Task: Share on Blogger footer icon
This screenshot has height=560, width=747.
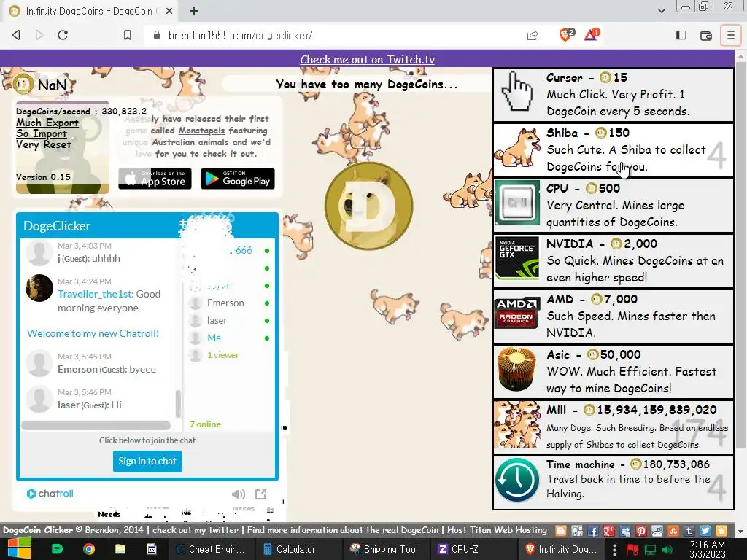Action: [561, 531]
